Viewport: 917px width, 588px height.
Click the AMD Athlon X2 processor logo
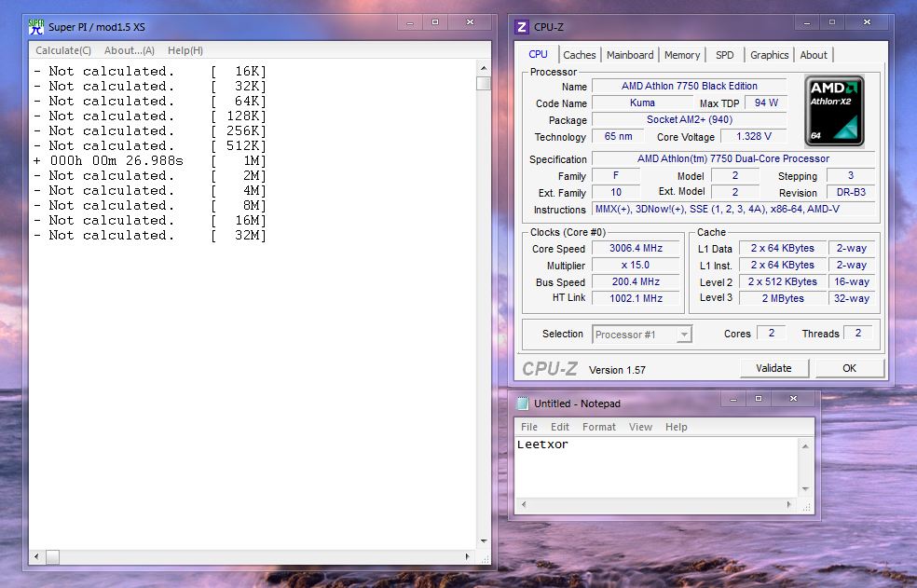pyautogui.click(x=834, y=110)
